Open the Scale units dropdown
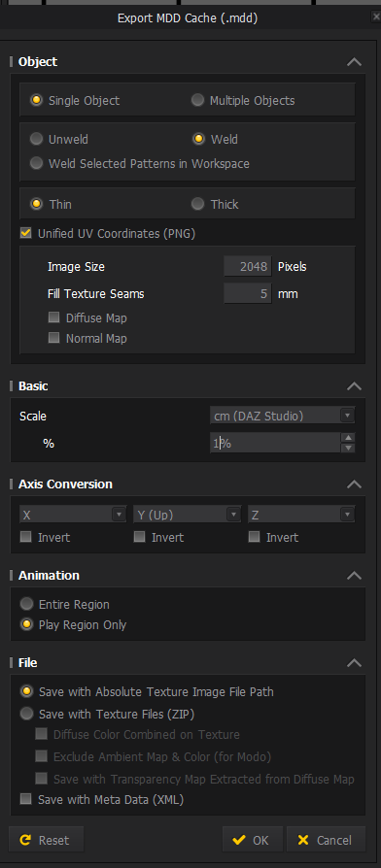Viewport: 381px width, 868px height. tap(283, 416)
